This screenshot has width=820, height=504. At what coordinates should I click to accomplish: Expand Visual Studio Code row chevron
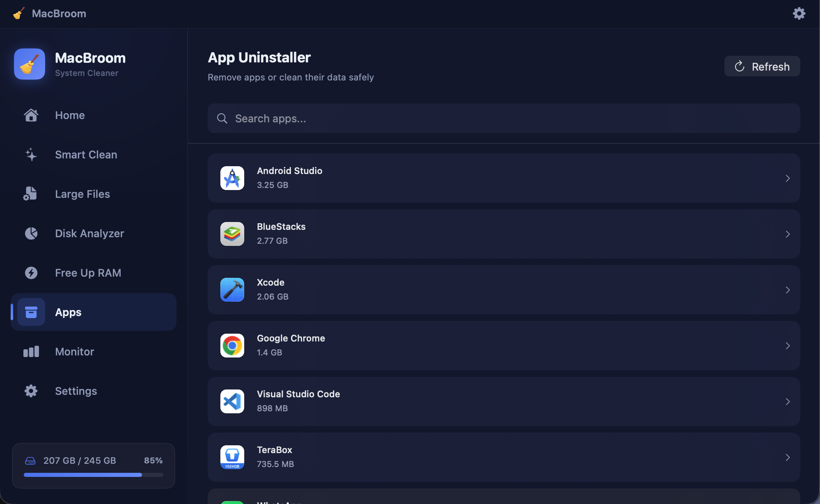(x=788, y=401)
